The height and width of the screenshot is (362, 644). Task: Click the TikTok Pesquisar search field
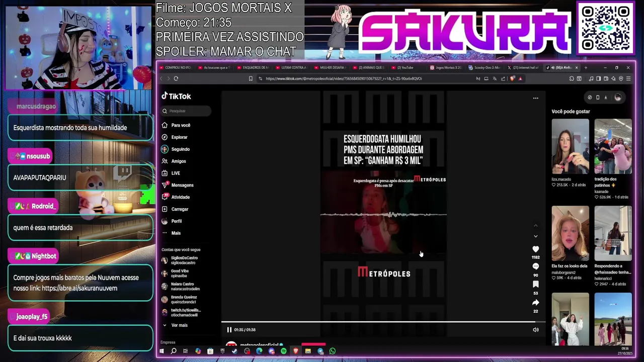(186, 111)
